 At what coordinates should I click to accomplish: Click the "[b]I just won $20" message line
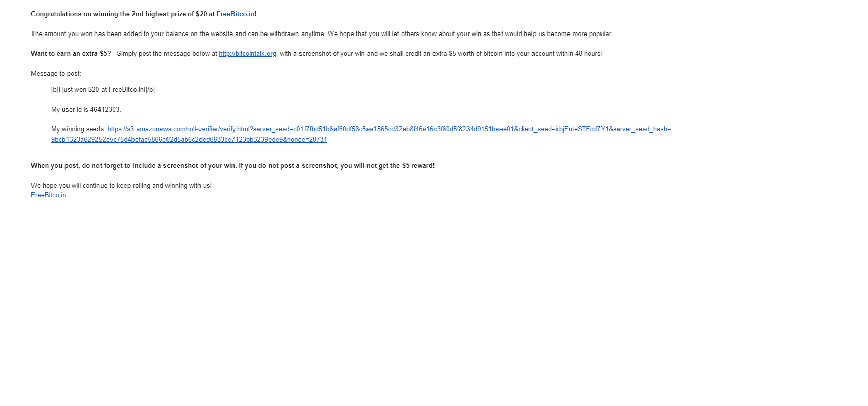(103, 90)
